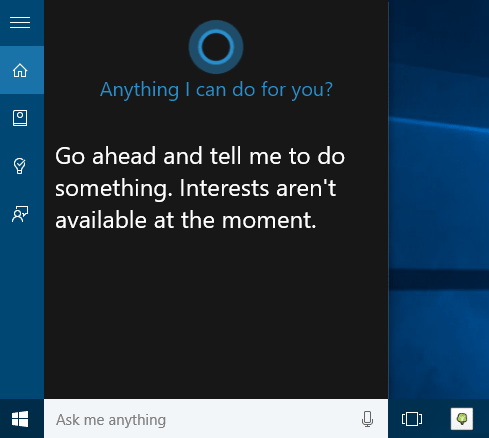
Task: Launch the green tree taskbar app
Action: tap(462, 419)
